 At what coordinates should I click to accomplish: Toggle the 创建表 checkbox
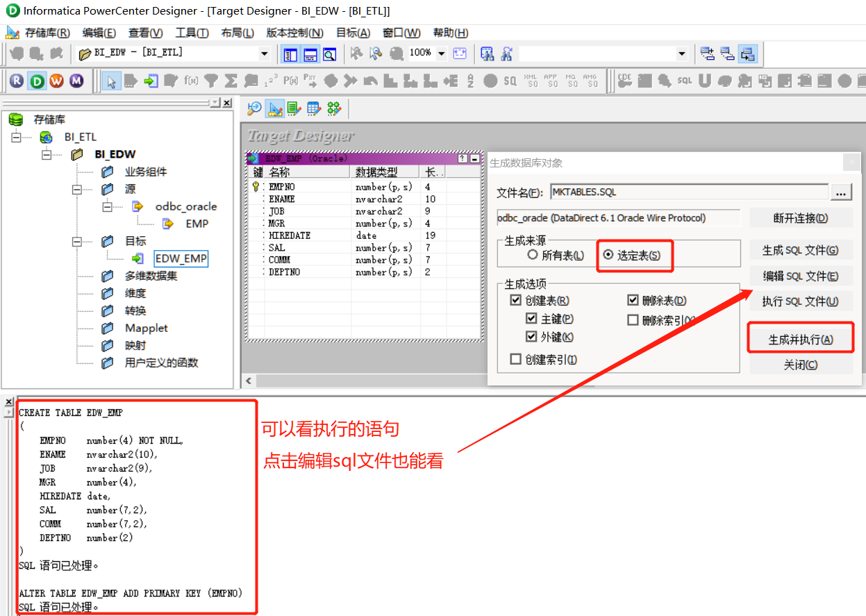(x=515, y=301)
